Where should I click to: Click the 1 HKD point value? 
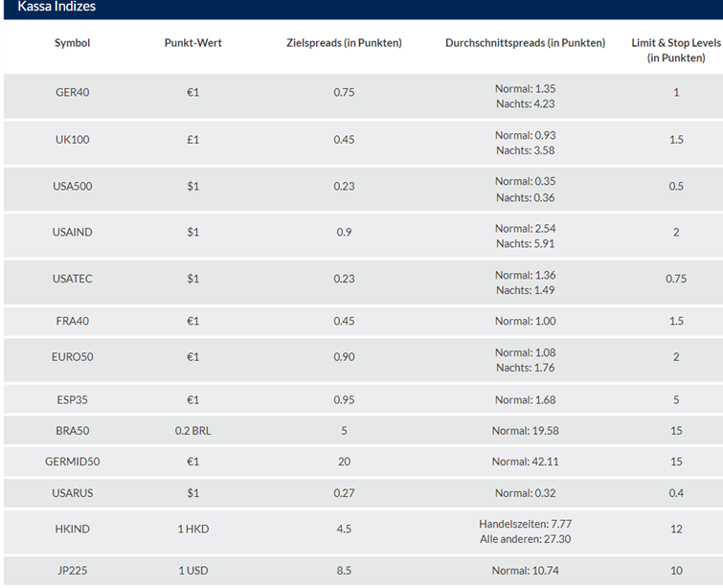193,529
